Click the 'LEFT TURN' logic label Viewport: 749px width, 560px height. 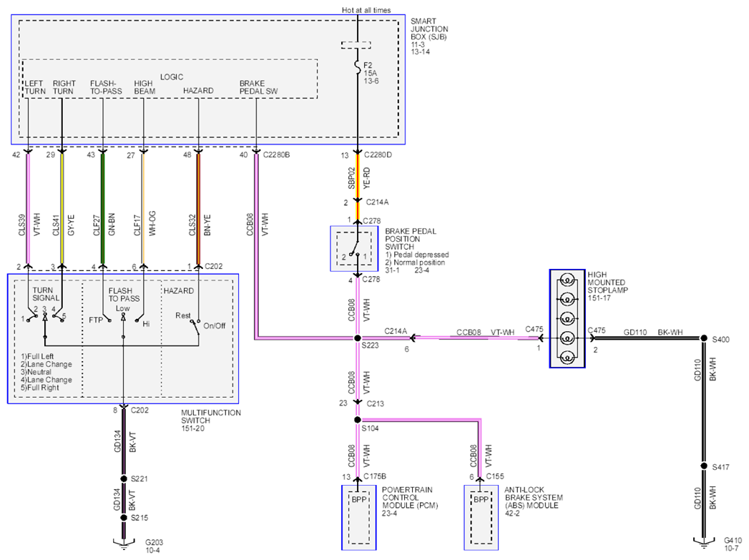35,87
